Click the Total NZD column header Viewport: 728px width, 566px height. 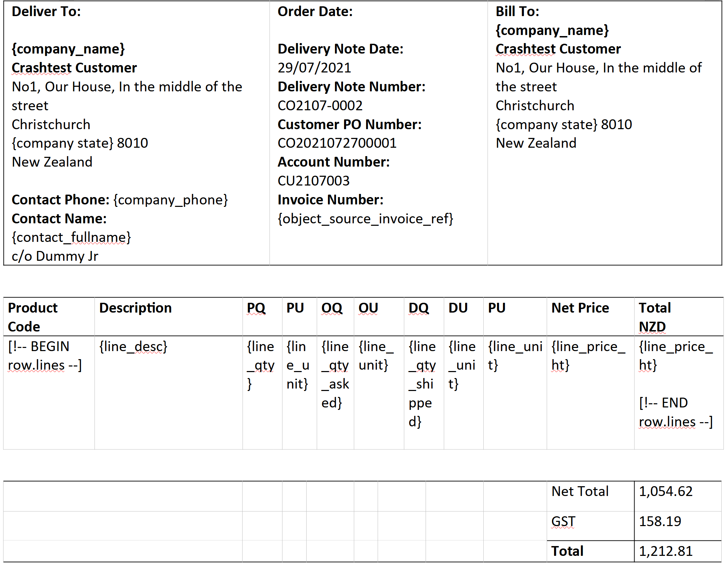(x=654, y=317)
